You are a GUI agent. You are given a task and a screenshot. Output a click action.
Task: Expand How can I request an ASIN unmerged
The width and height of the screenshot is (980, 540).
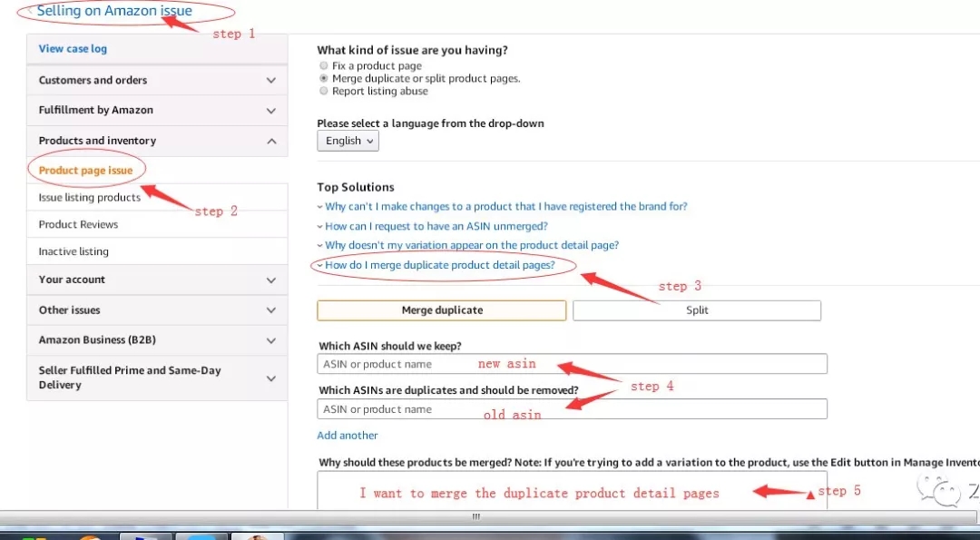point(436,226)
